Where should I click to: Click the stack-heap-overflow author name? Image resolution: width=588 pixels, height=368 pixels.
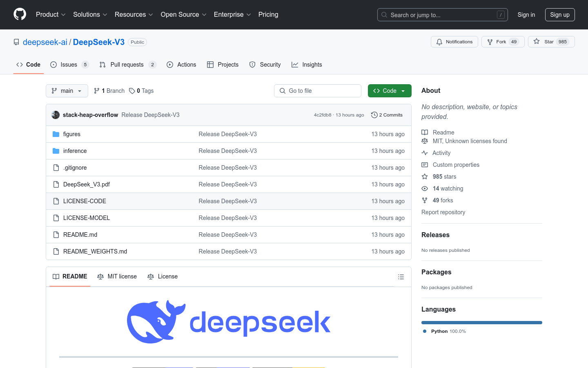pos(91,115)
